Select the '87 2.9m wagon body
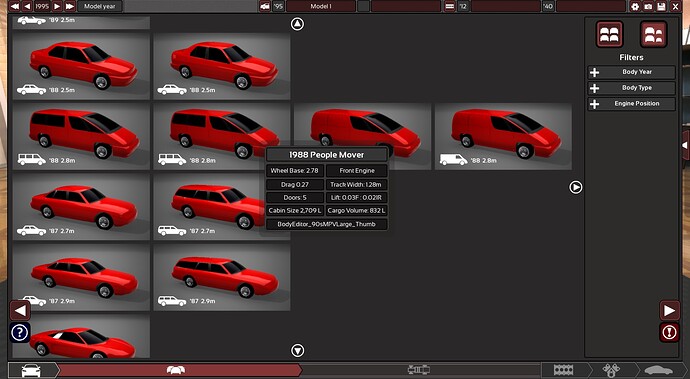 coord(222,277)
